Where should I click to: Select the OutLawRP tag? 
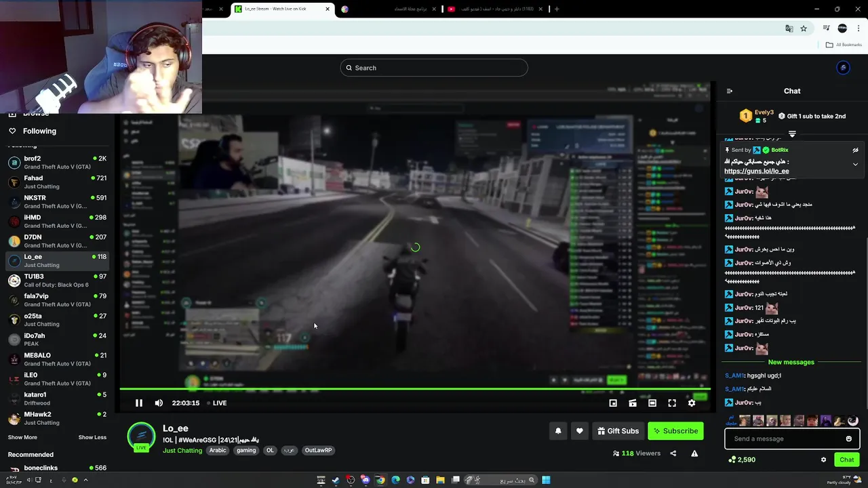pyautogui.click(x=318, y=450)
